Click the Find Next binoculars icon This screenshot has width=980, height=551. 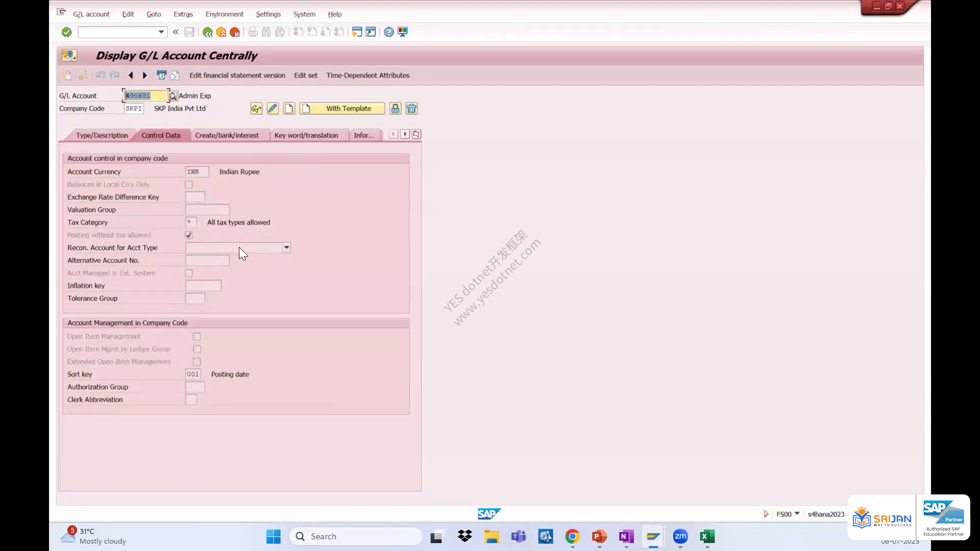click(x=280, y=32)
